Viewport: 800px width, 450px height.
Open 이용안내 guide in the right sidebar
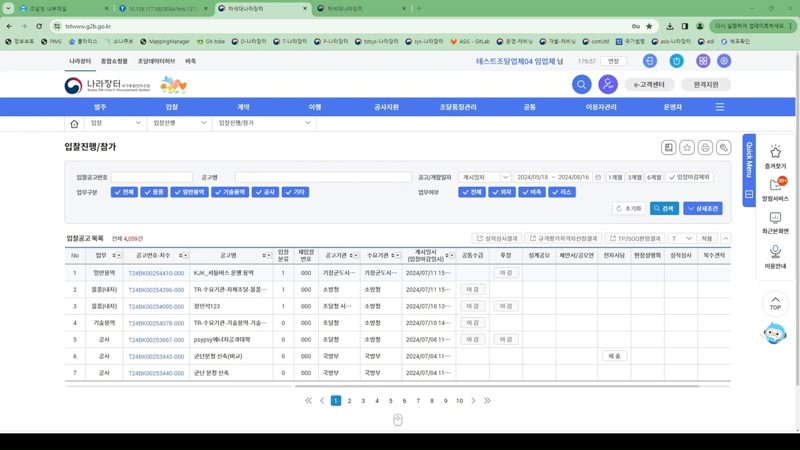point(775,257)
